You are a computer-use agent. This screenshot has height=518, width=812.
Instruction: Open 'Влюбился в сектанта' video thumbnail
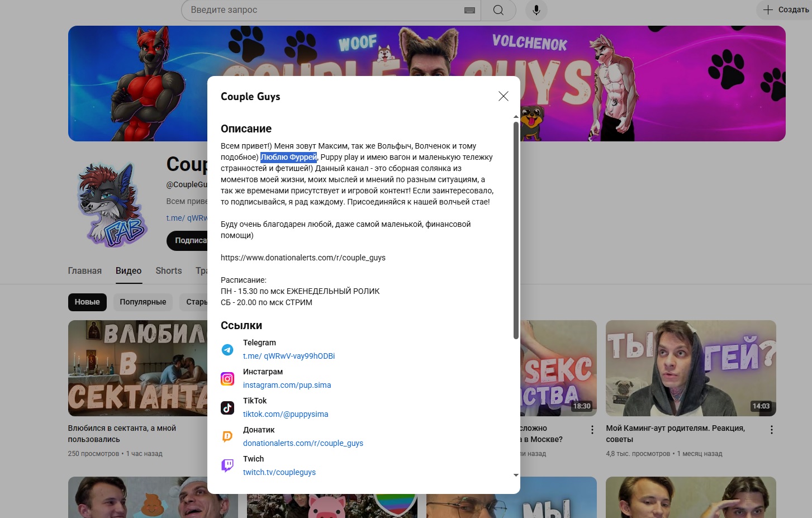[x=137, y=368]
